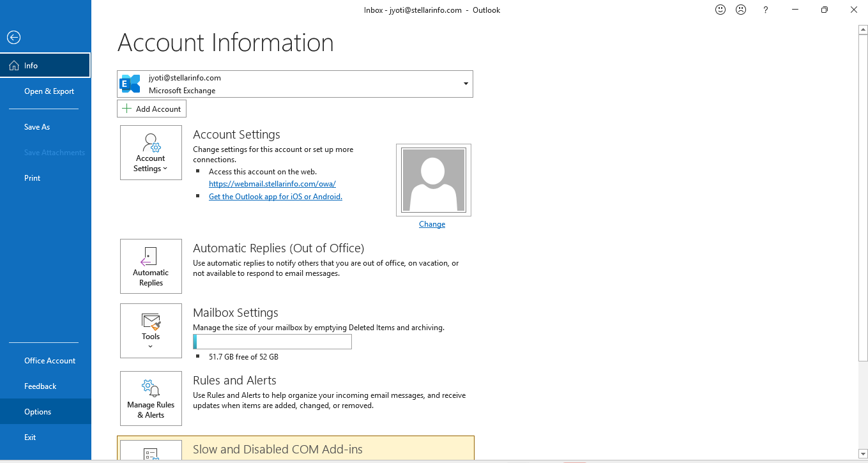Screen dimensions: 868x463
Task: Open the Mailbox Settings Tools icon
Action: 151,323
